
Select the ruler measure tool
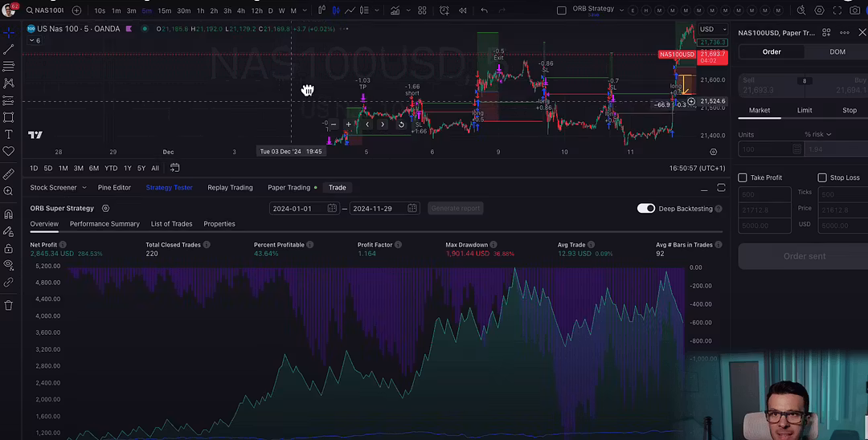9,174
